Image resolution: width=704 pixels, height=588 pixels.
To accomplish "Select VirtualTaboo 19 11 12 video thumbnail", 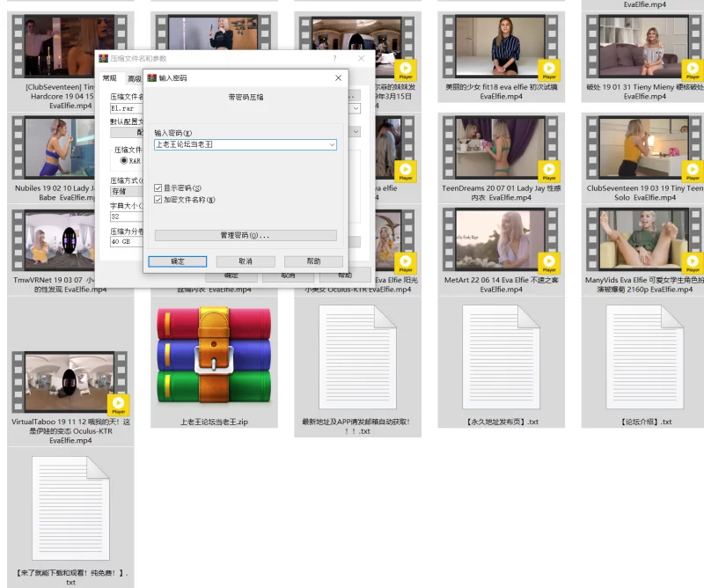I will coord(70,382).
